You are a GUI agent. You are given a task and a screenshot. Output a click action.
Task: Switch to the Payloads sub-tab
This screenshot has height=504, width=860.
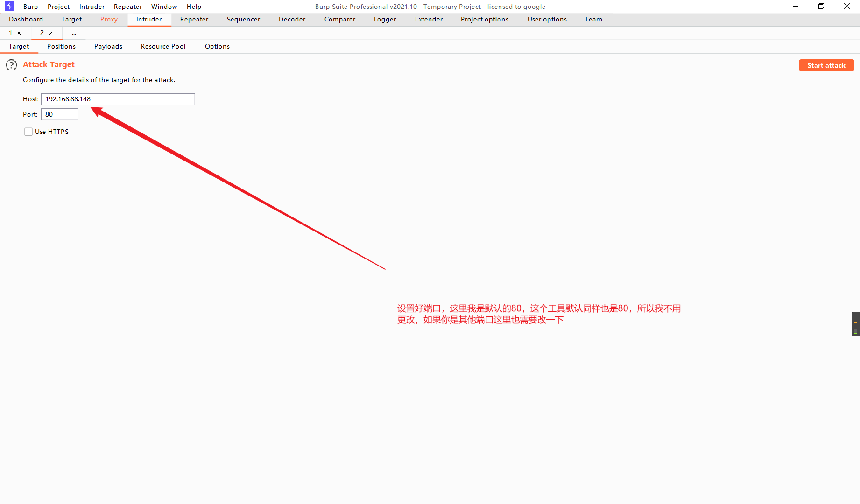point(108,46)
